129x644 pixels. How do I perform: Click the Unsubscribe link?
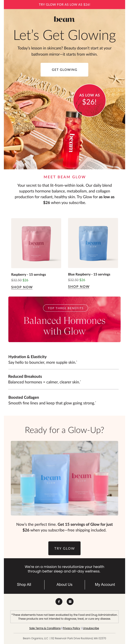91,628
